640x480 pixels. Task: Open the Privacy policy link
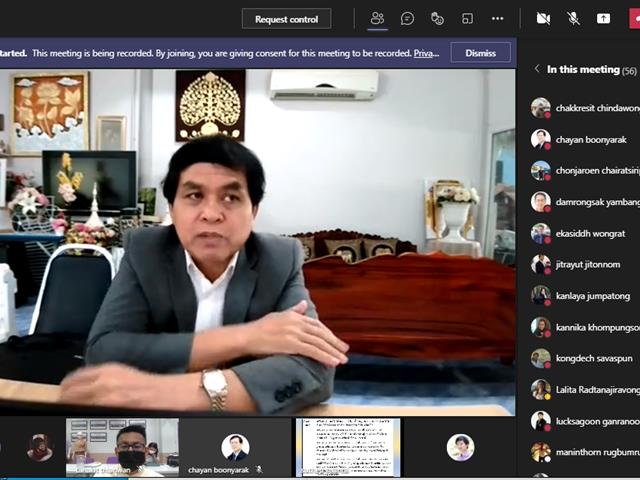click(427, 53)
